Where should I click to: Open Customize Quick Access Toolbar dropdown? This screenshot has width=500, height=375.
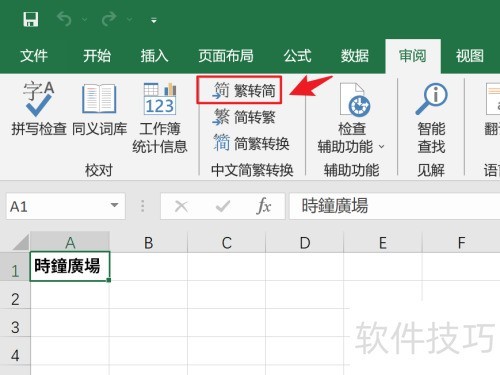[154, 21]
